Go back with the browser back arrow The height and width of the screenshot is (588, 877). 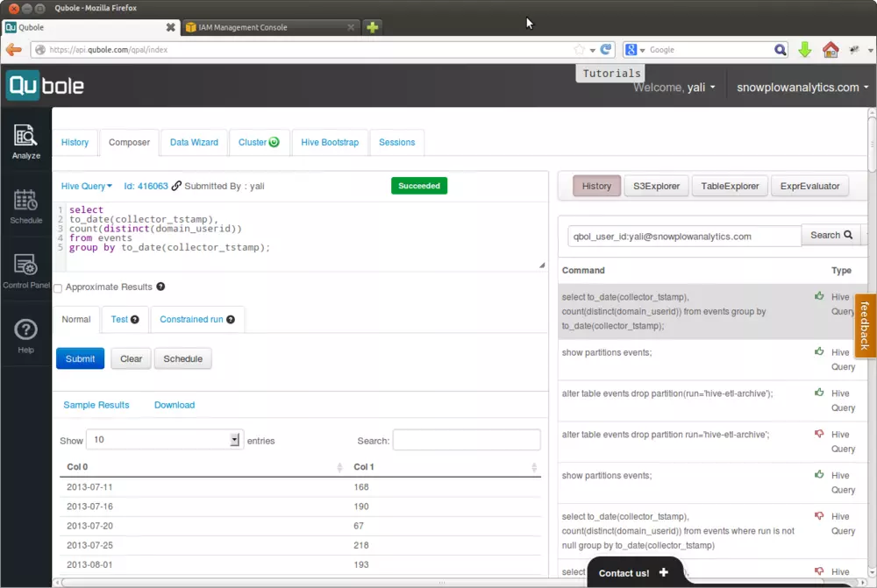click(14, 50)
